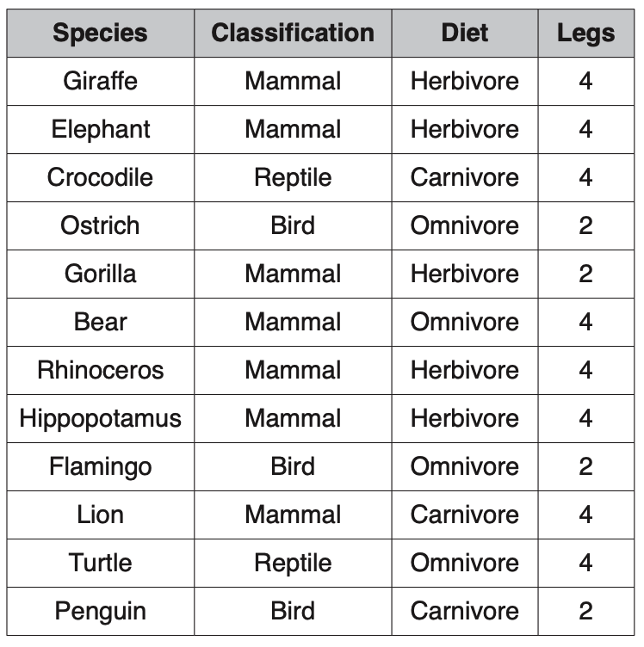Screen dimensions: 644x647
Task: Select Mammal in the Giraffe row
Action: point(293,81)
